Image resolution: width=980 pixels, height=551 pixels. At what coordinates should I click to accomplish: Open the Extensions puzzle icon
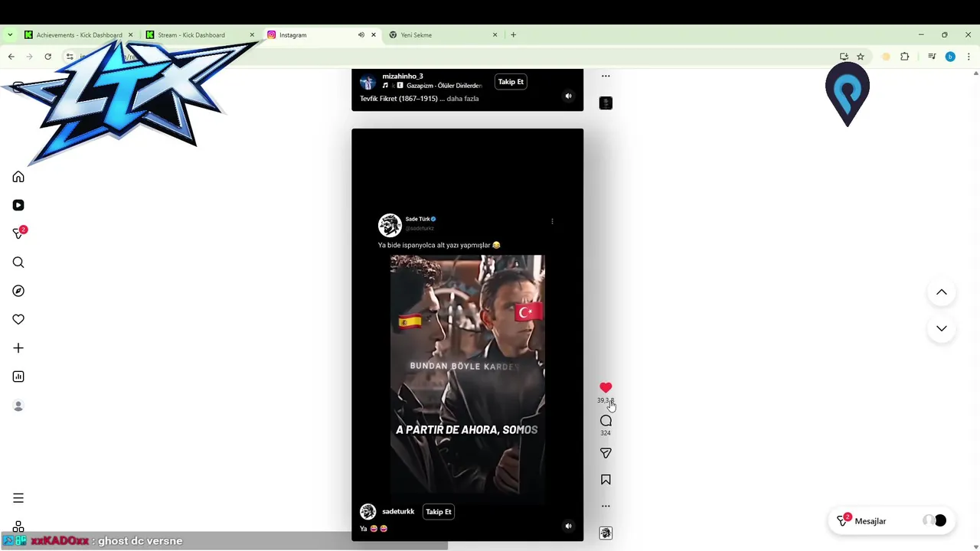[x=904, y=57]
